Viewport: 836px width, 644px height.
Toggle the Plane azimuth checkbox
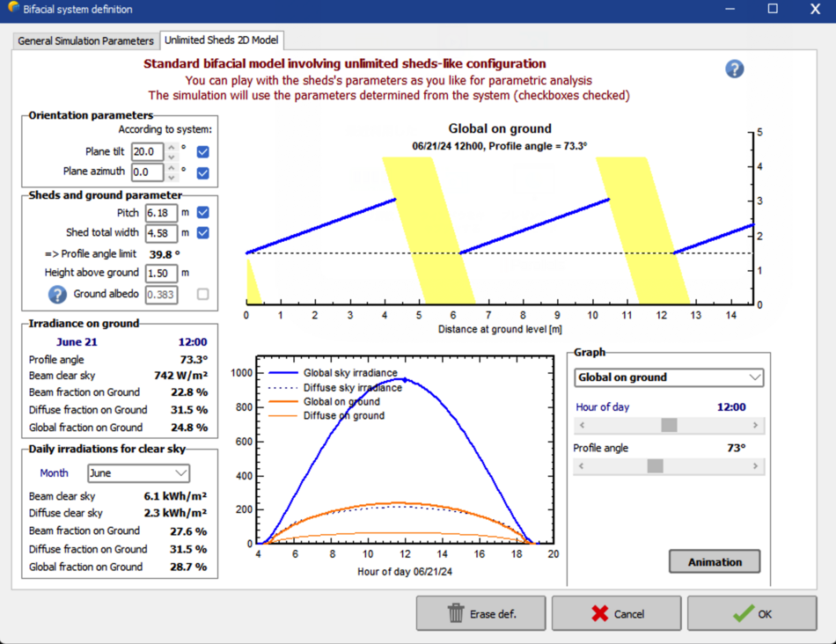pos(203,172)
